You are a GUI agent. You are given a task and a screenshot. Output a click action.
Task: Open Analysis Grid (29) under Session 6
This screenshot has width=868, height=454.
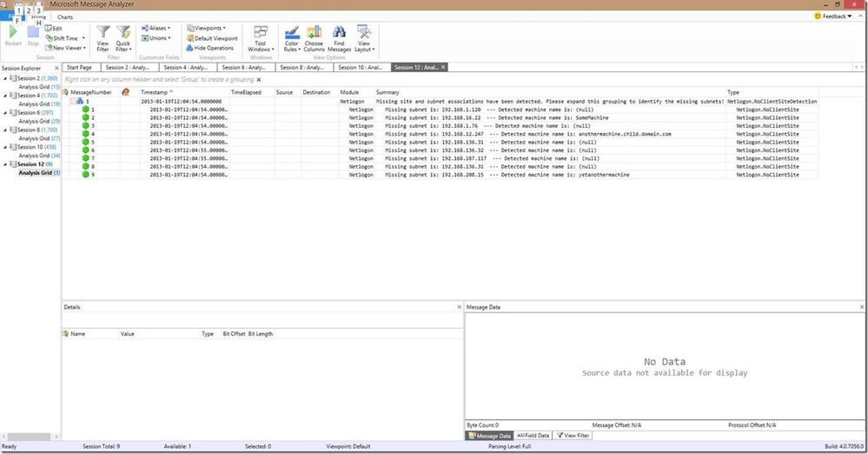click(x=39, y=122)
